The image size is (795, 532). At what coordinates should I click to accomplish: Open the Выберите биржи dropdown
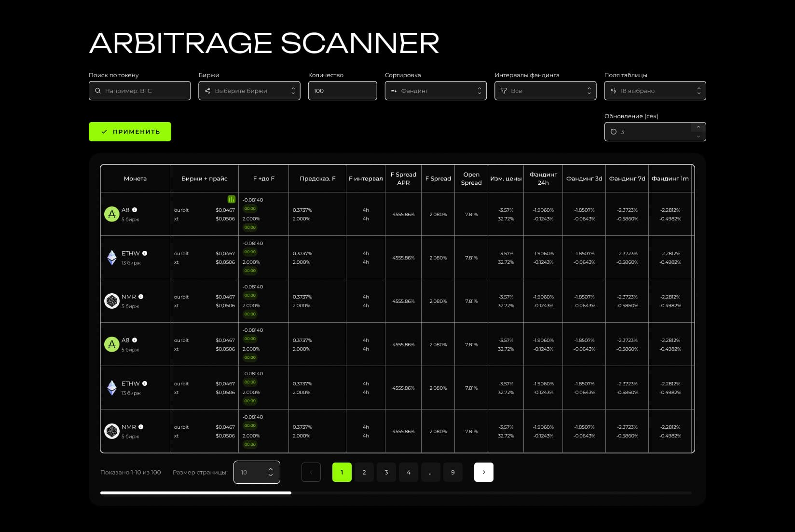click(x=249, y=91)
